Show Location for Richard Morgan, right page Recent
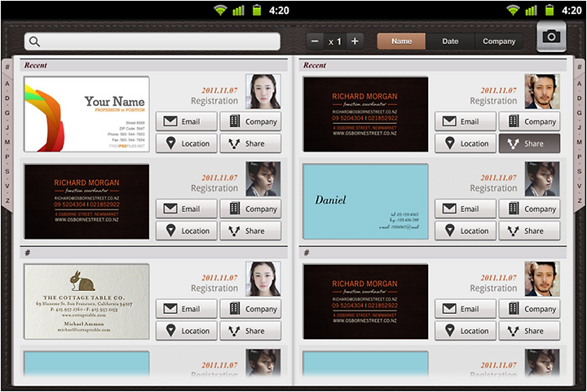587x392 pixels. 466,143
